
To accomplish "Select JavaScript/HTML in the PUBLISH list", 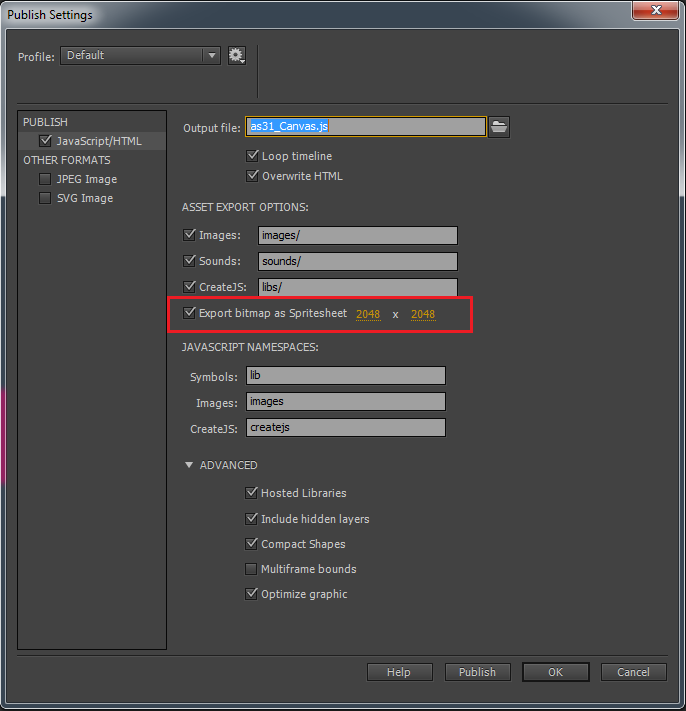I will pos(92,141).
